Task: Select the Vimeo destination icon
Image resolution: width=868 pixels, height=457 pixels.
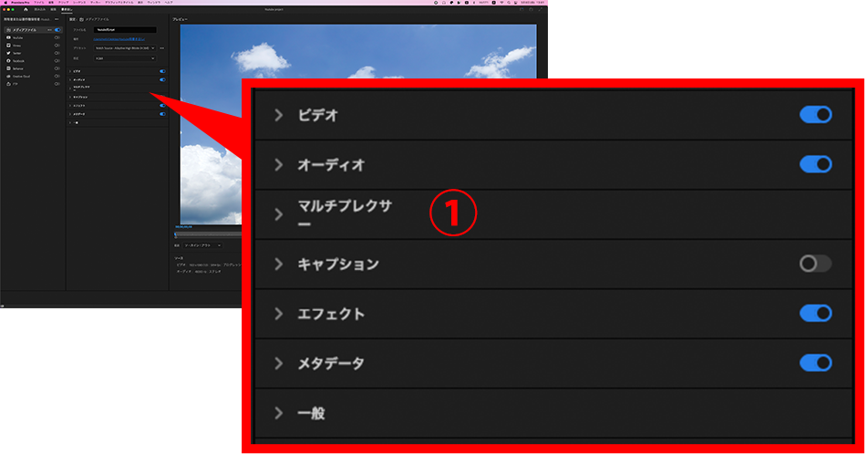Action: [8, 46]
